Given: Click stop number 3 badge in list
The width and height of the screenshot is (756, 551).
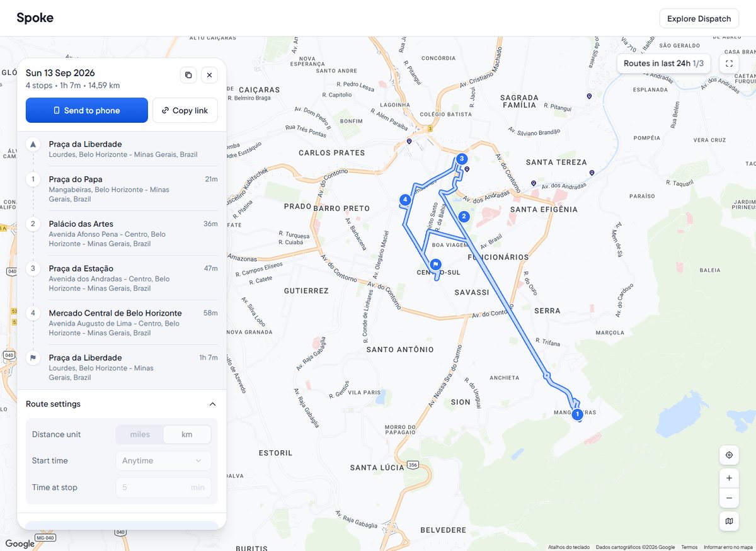Looking at the screenshot, I should [x=33, y=268].
